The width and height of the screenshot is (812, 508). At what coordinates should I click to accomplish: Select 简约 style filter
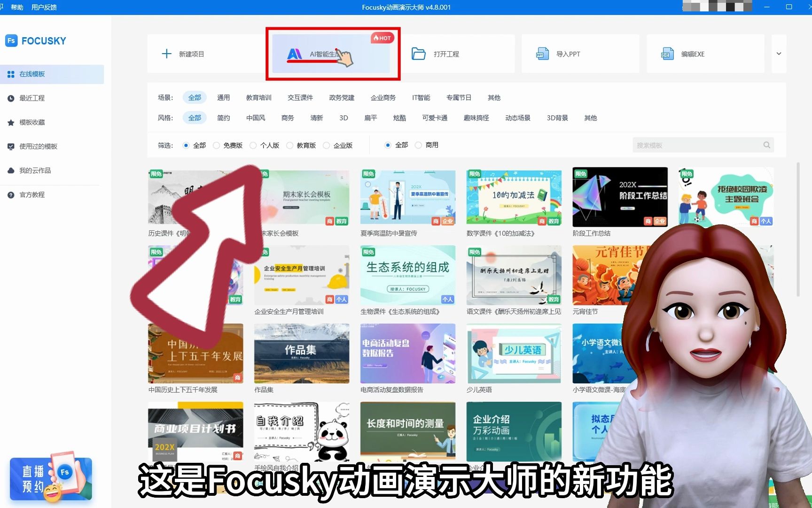pyautogui.click(x=223, y=118)
